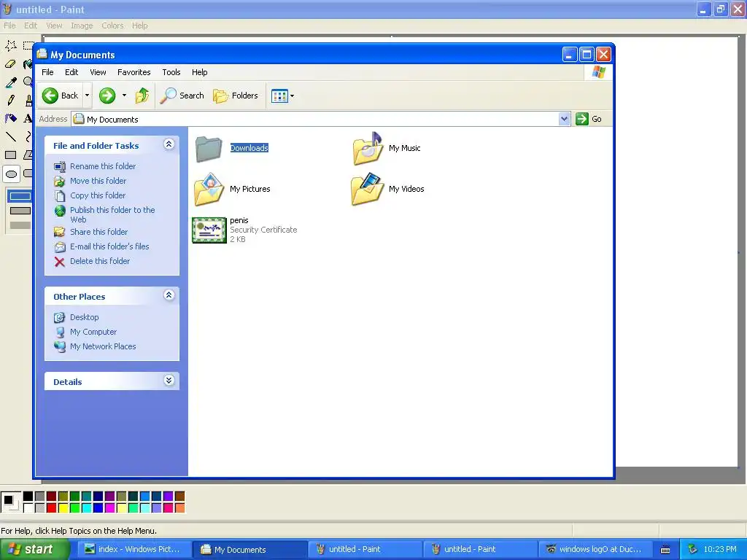Open the View menu in My Documents
Image resolution: width=747 pixels, height=560 pixels.
click(98, 72)
